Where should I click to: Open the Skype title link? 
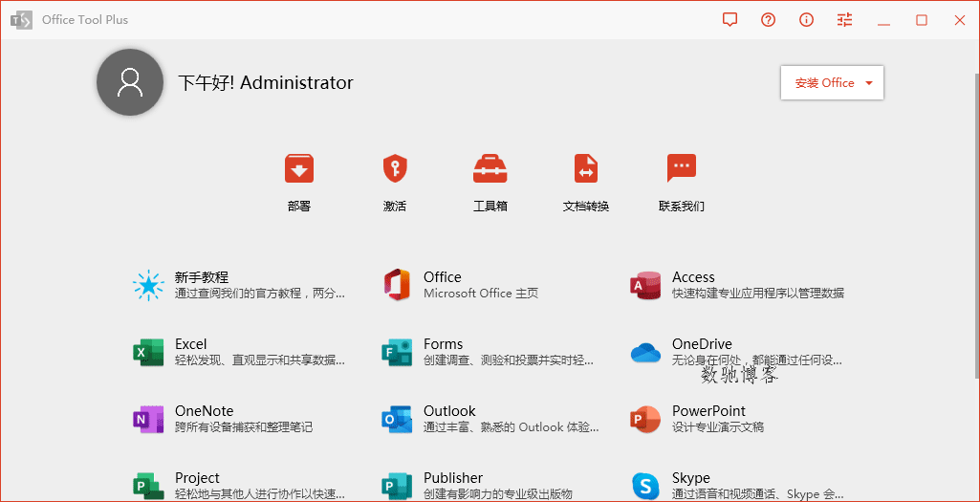(690, 478)
